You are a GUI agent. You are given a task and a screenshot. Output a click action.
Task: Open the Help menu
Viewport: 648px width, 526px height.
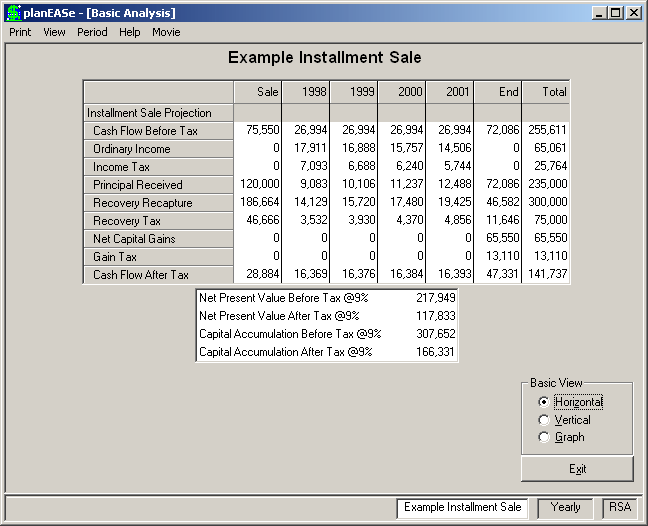(x=129, y=32)
